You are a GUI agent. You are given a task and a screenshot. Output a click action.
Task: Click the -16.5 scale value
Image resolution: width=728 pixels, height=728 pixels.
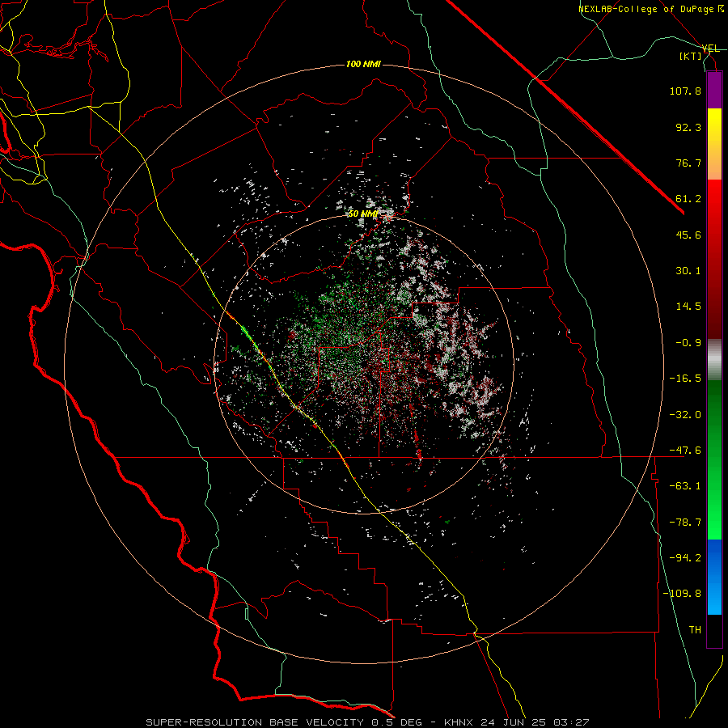point(685,379)
